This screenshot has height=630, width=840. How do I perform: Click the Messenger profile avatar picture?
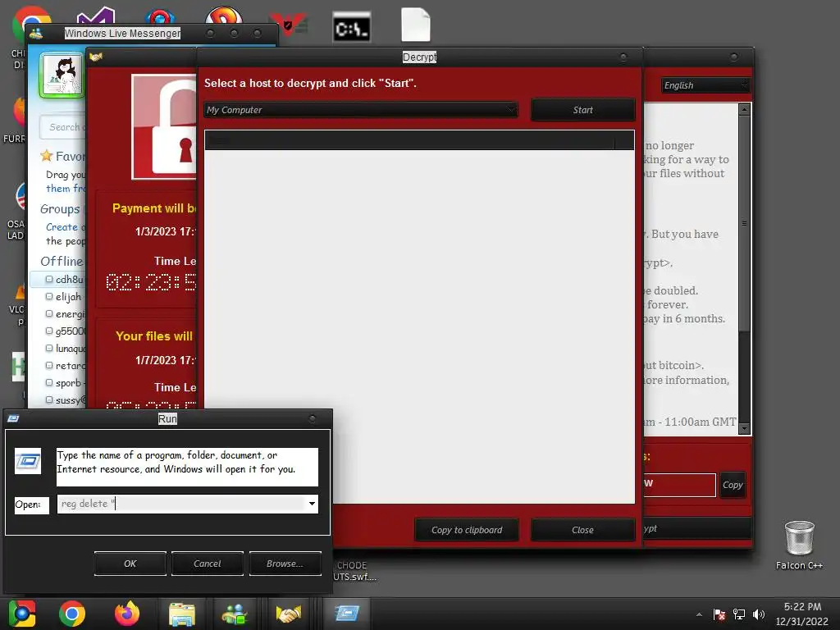[x=61, y=75]
